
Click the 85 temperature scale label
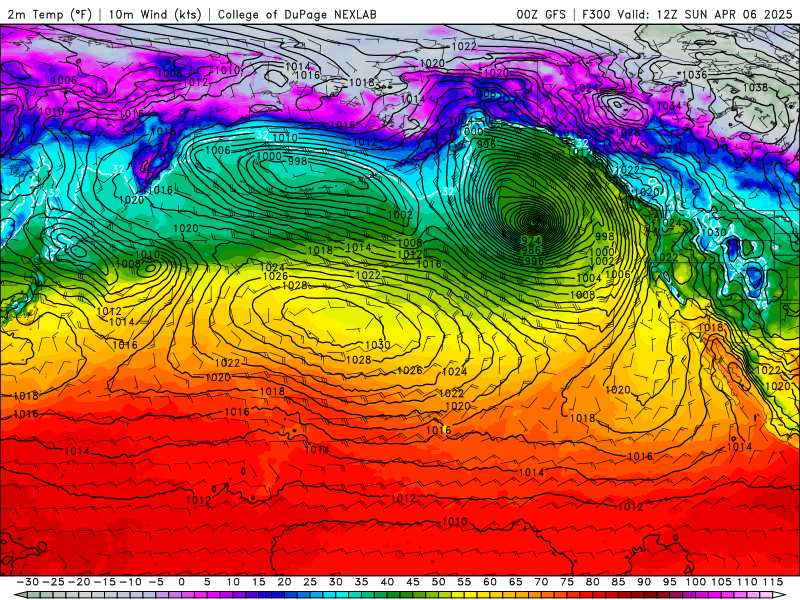click(618, 582)
